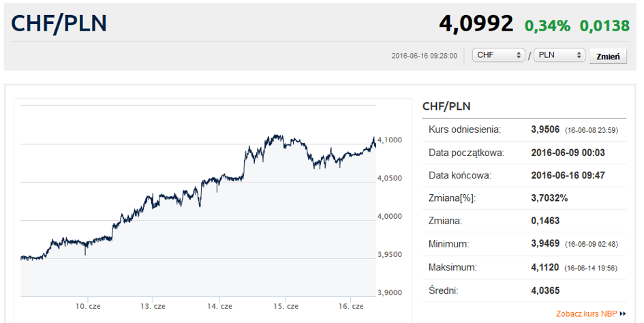Image resolution: width=644 pixels, height=323 pixels.
Task: Open the CHF base currency dropdown
Action: coord(498,55)
